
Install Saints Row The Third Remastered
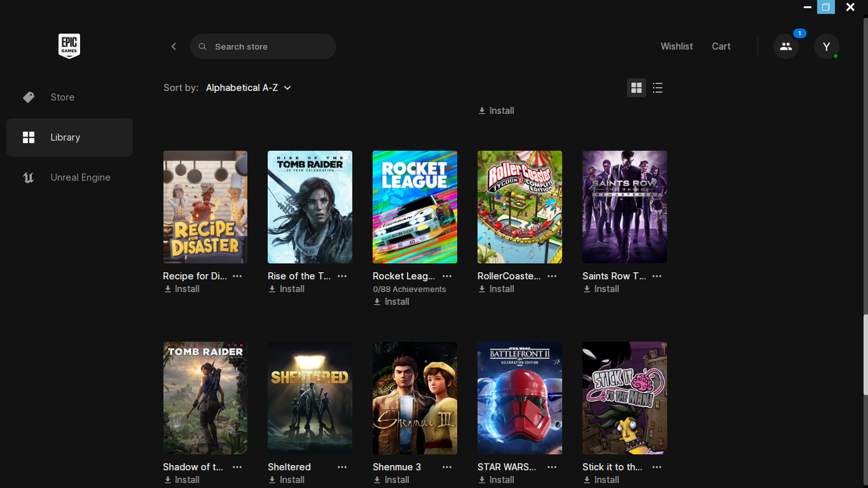[x=601, y=289]
